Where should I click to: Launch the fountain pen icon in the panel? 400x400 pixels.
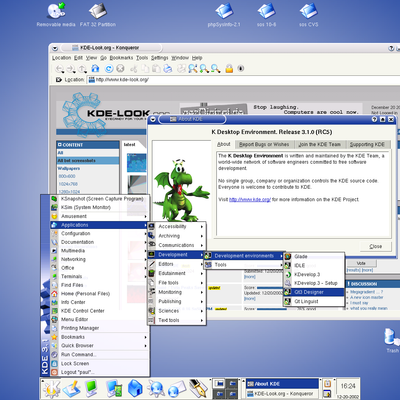coord(199,389)
